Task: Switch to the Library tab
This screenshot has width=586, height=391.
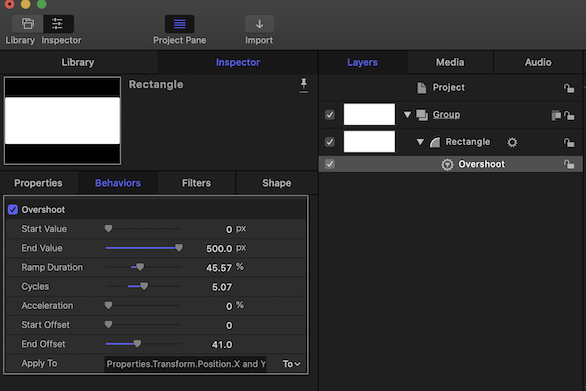Action: (x=78, y=62)
